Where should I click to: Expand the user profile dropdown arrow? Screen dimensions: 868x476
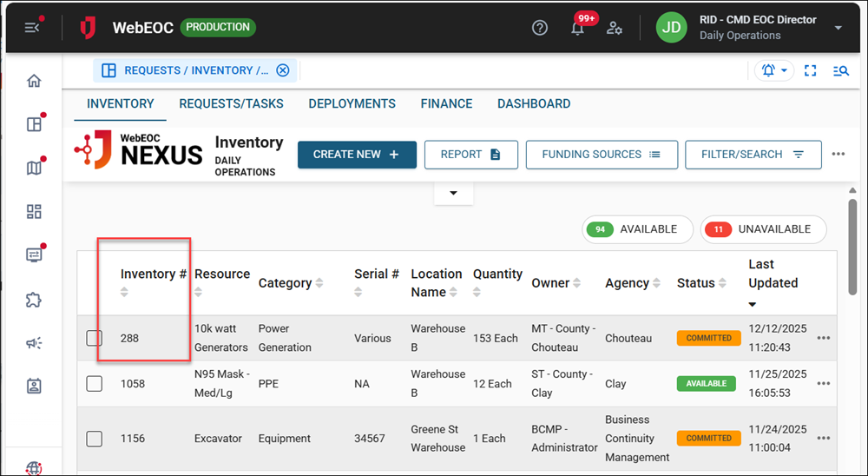[838, 28]
